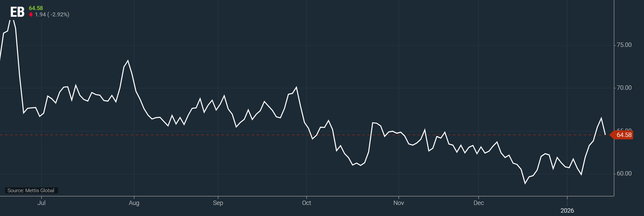
Task: Select the Sep label on the time axis
Action: [218, 203]
